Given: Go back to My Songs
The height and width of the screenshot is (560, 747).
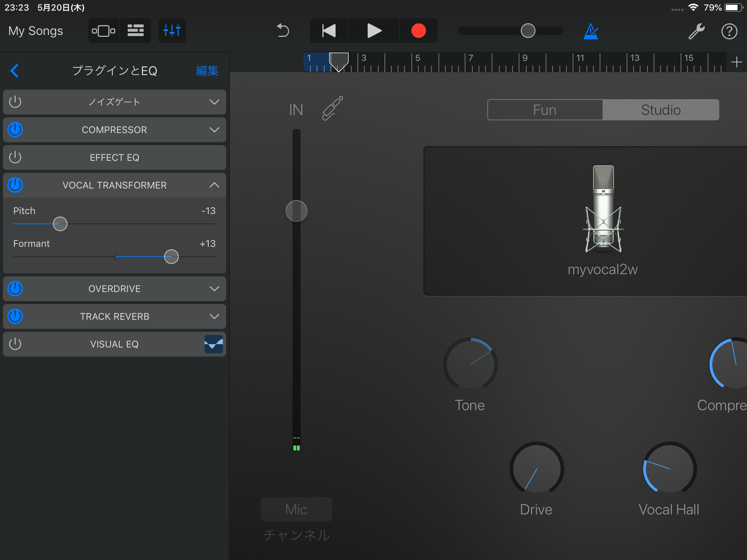Looking at the screenshot, I should point(36,31).
